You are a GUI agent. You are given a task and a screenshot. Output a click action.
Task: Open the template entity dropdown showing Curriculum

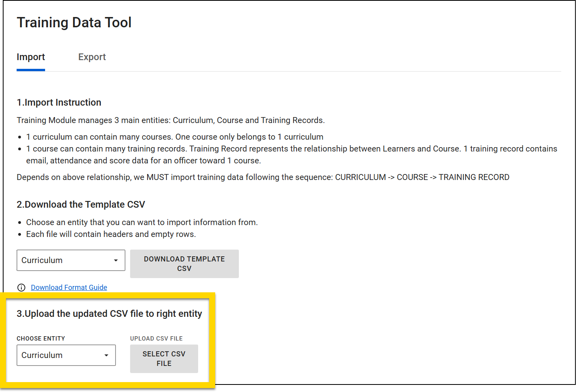(70, 260)
